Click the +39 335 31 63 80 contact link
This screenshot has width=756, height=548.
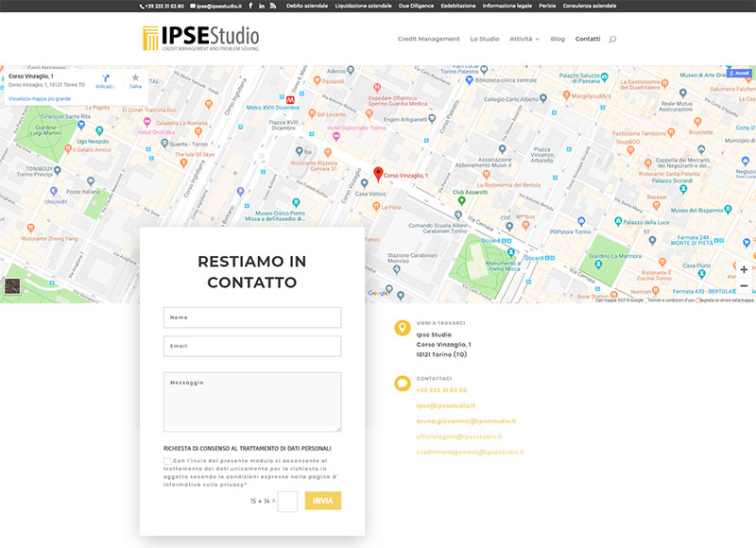441,390
